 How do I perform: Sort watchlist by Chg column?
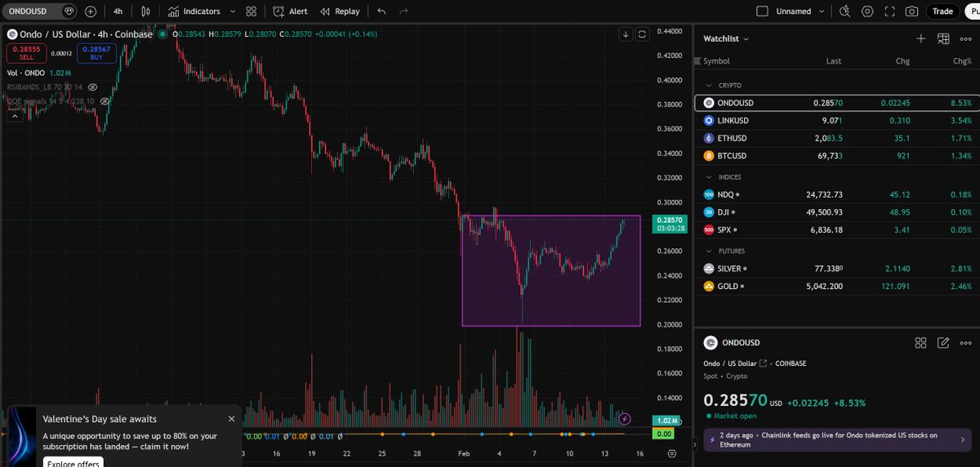(x=903, y=61)
